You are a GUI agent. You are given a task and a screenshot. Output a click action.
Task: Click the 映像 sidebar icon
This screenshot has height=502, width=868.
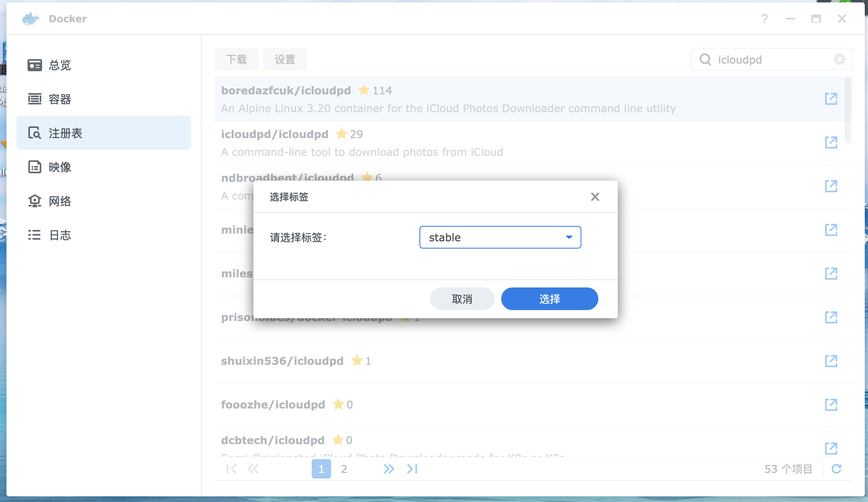point(34,167)
